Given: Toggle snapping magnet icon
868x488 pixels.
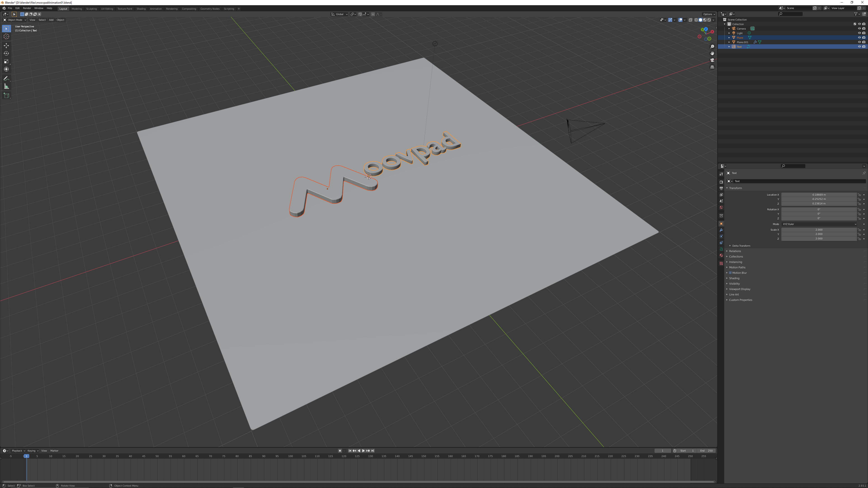Looking at the screenshot, I should [x=360, y=14].
